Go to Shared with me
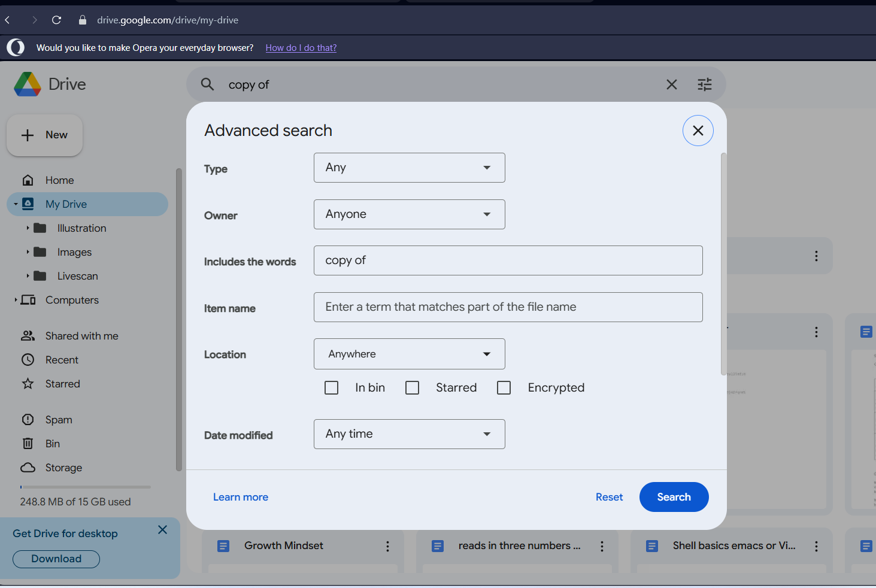This screenshot has width=876, height=588. [x=81, y=336]
